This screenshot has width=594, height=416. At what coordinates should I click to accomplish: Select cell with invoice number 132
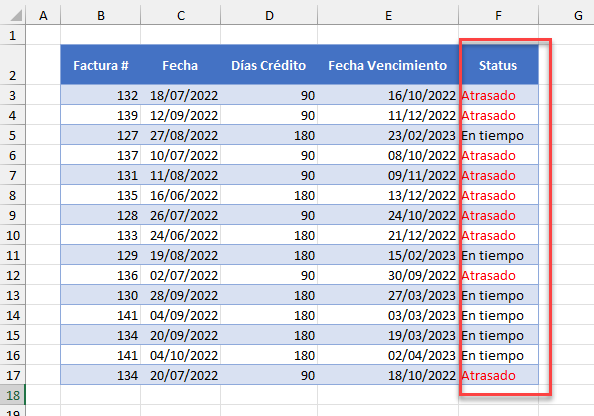100,95
